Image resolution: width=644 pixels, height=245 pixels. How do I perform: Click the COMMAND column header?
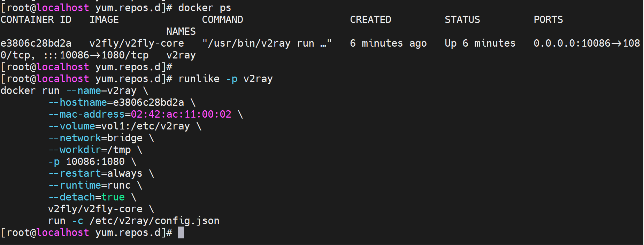tap(222, 20)
